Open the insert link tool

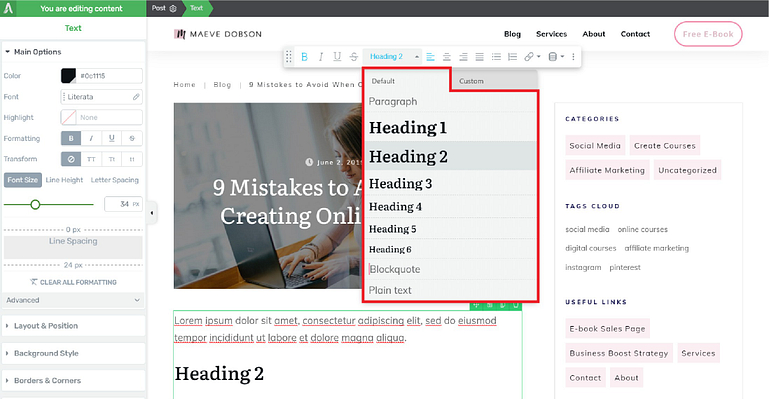click(532, 57)
